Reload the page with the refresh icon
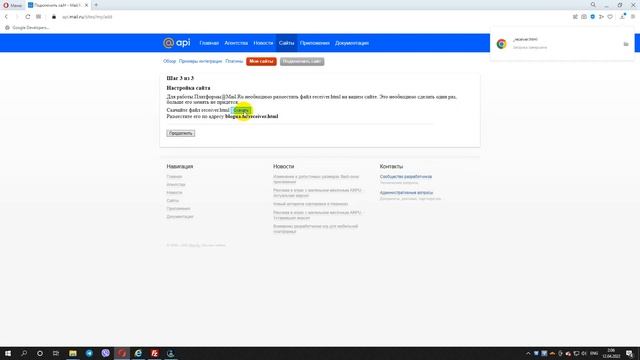The height and width of the screenshot is (360, 640). click(27, 17)
